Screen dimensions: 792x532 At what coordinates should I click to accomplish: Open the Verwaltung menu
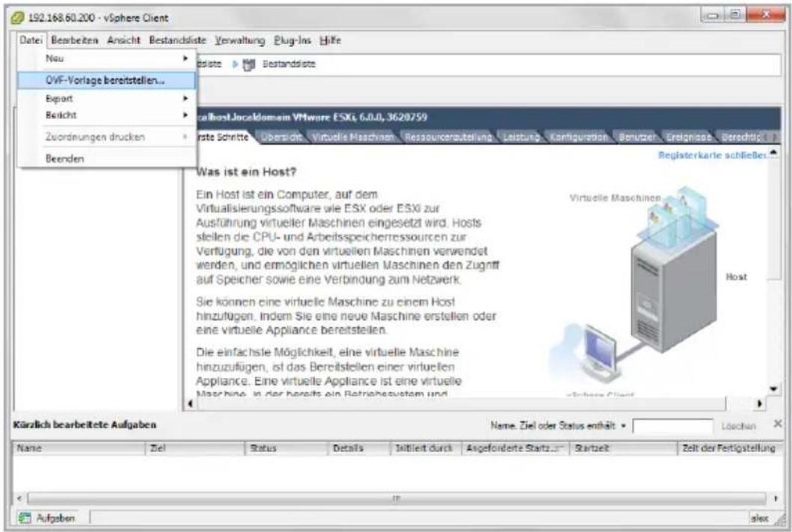pyautogui.click(x=240, y=40)
